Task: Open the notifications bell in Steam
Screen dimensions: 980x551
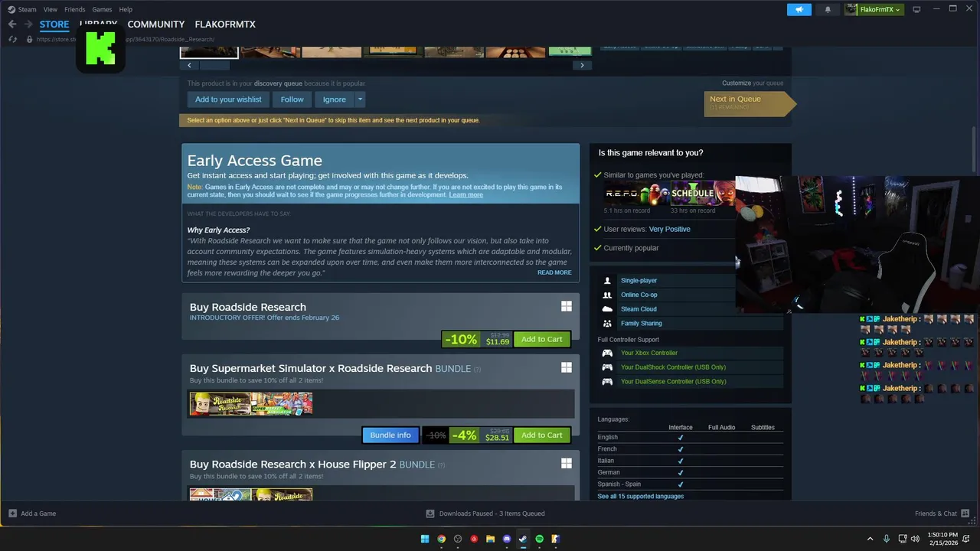Action: [x=828, y=9]
